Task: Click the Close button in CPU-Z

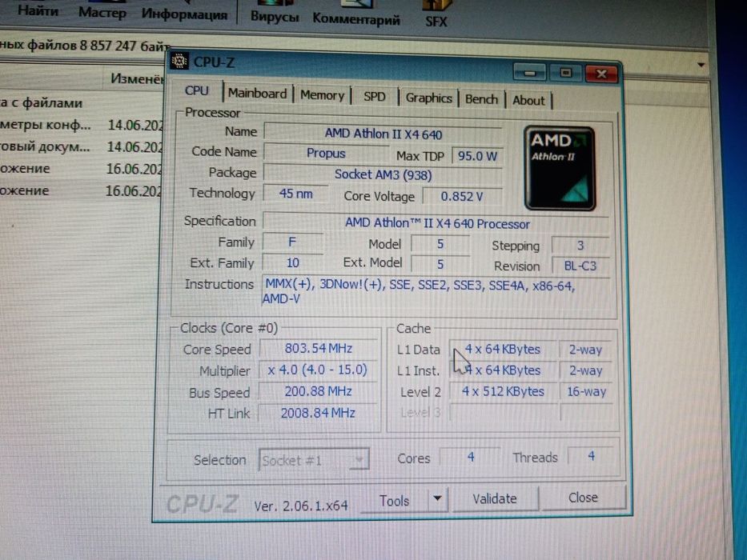Action: (x=583, y=498)
